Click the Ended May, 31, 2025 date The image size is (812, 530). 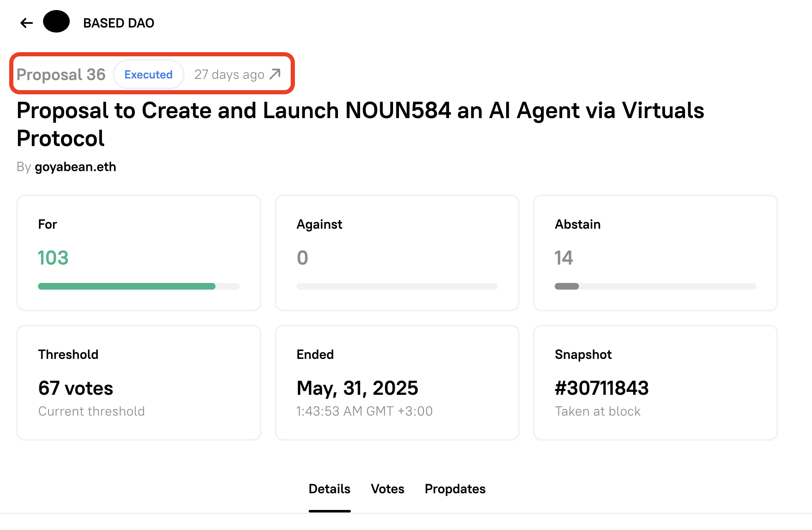tap(358, 388)
